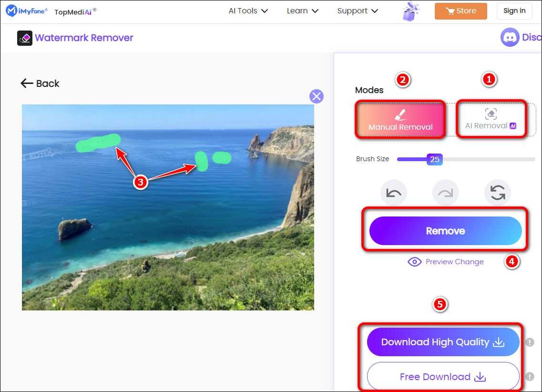542x392 pixels.
Task: Expand the AI Tools dropdown
Action: [248, 11]
